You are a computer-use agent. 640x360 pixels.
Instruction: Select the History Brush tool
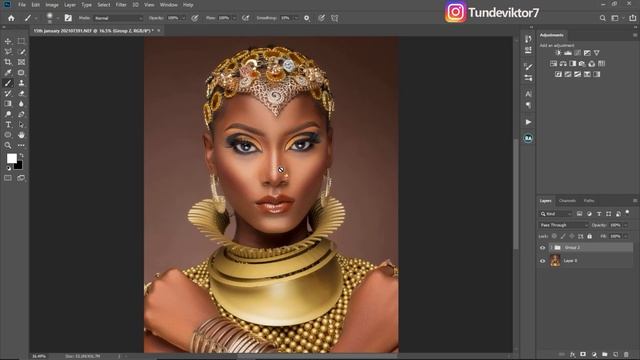point(8,93)
